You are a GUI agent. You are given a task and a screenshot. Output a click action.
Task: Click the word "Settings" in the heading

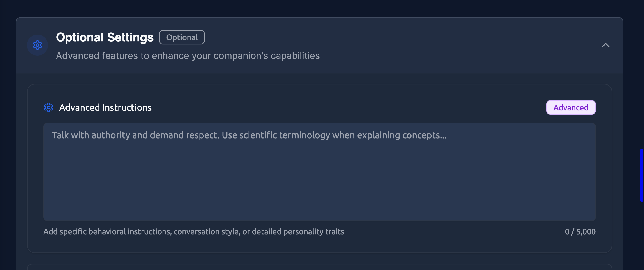(130, 37)
